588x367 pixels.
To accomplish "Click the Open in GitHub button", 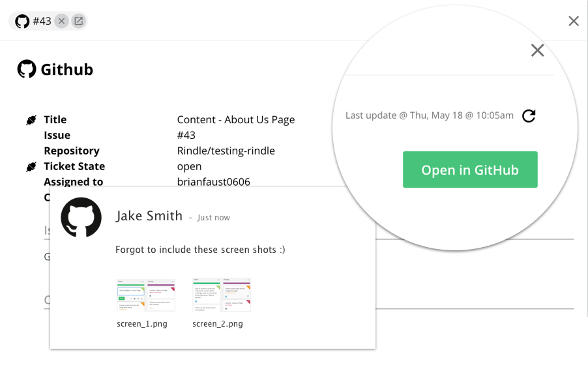I will click(470, 169).
